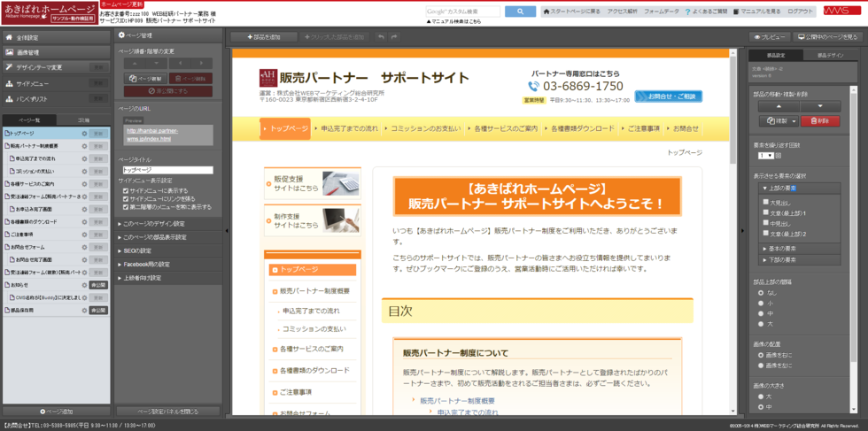
Task: Open 全体設定 in the left sidebar
Action: coord(27,38)
